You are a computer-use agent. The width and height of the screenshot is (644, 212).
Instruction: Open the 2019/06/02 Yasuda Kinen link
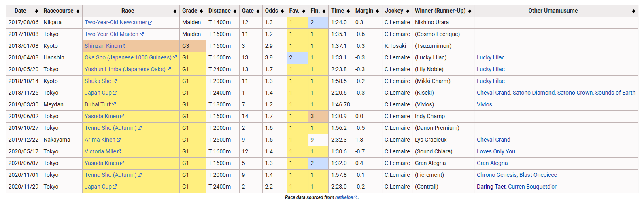[102, 117]
